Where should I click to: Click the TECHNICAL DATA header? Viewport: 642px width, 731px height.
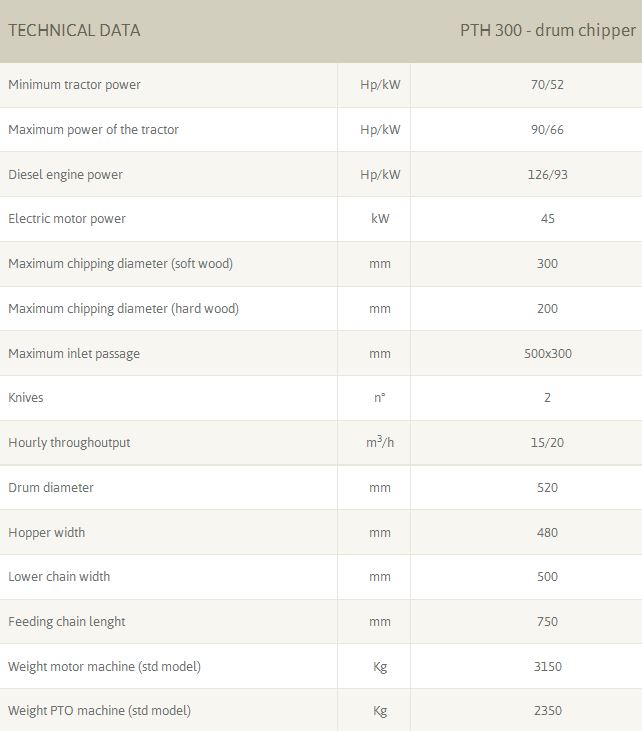74,30
